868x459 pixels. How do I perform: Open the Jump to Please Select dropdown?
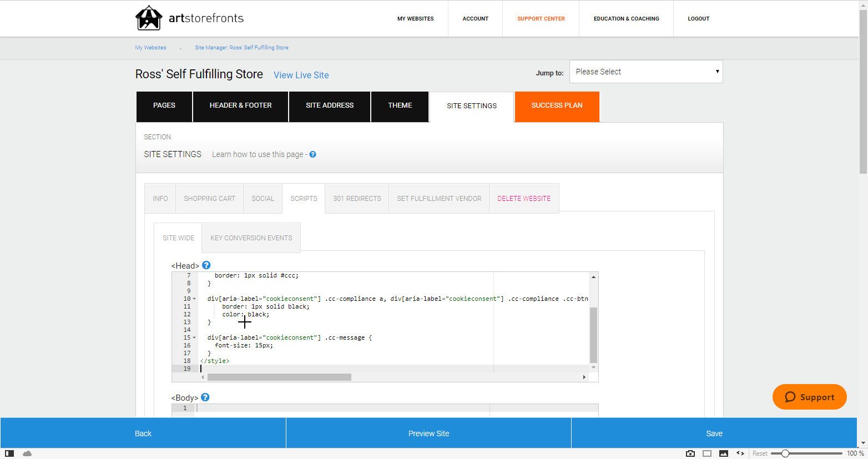(646, 72)
